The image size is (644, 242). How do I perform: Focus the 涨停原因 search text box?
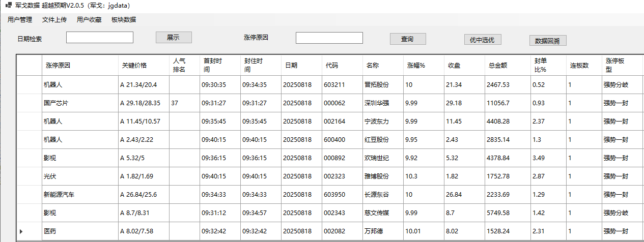[x=329, y=38]
